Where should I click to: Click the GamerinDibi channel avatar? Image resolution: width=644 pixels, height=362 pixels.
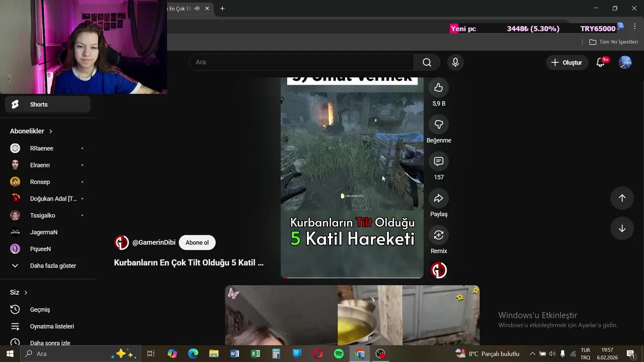pos(121,242)
